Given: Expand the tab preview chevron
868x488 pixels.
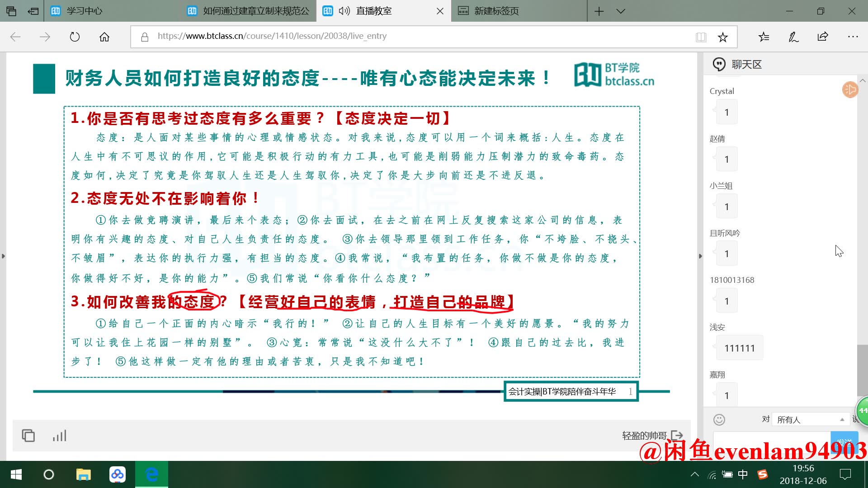Looking at the screenshot, I should 621,11.
